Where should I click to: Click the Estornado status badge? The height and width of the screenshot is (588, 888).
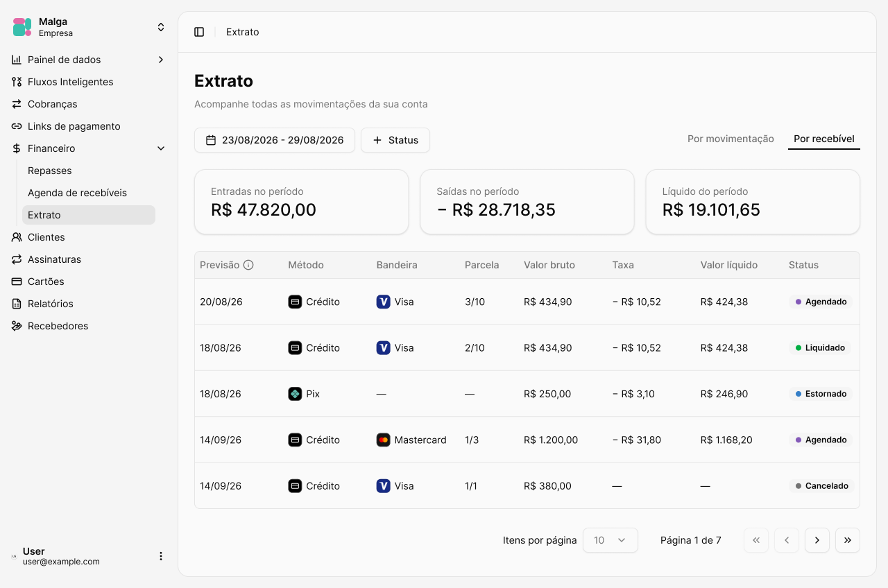click(x=820, y=394)
